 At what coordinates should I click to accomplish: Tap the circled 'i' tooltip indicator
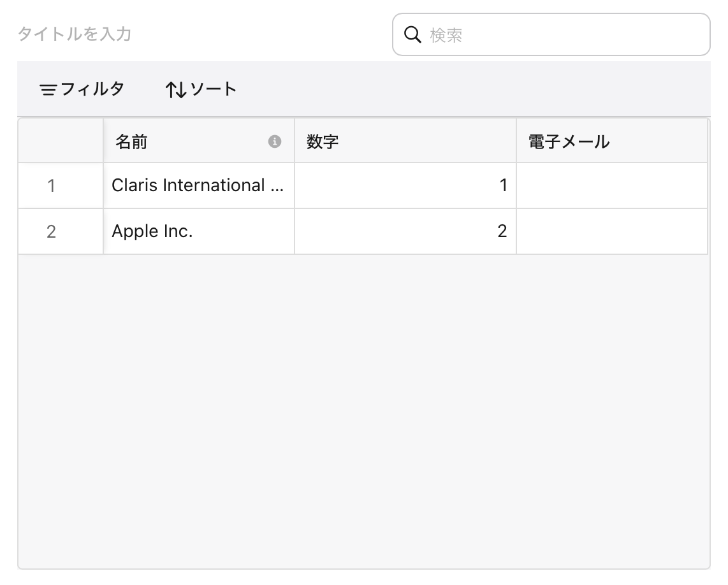[x=275, y=141]
